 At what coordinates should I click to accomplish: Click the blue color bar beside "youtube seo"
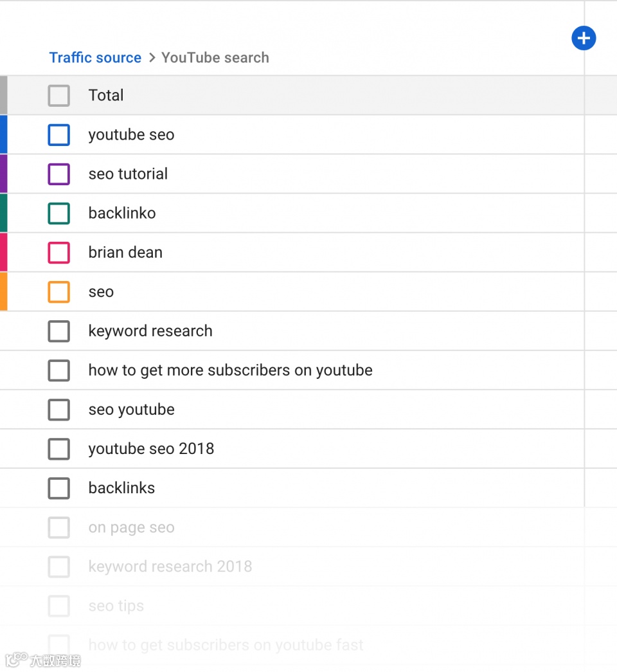(x=3, y=135)
